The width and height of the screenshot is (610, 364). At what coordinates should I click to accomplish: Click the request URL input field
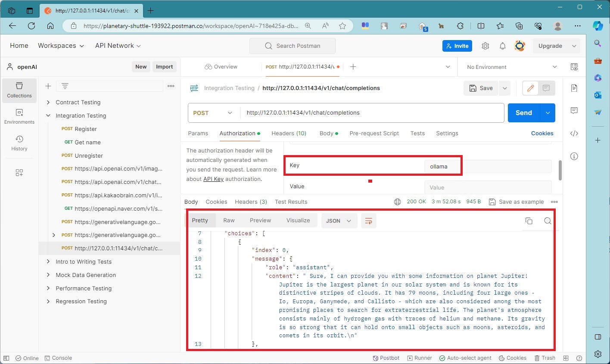click(372, 113)
